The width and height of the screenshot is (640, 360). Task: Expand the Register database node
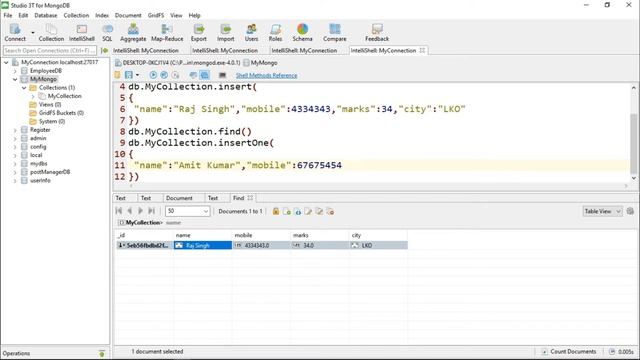[x=15, y=130]
